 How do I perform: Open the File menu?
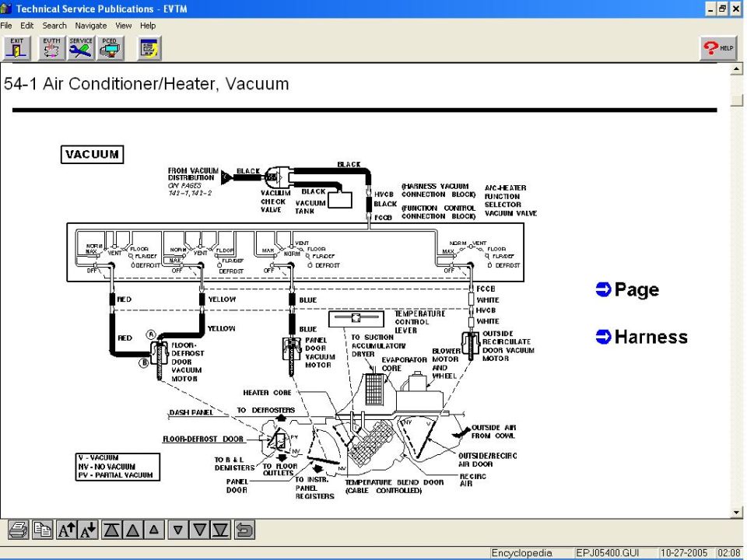6,26
